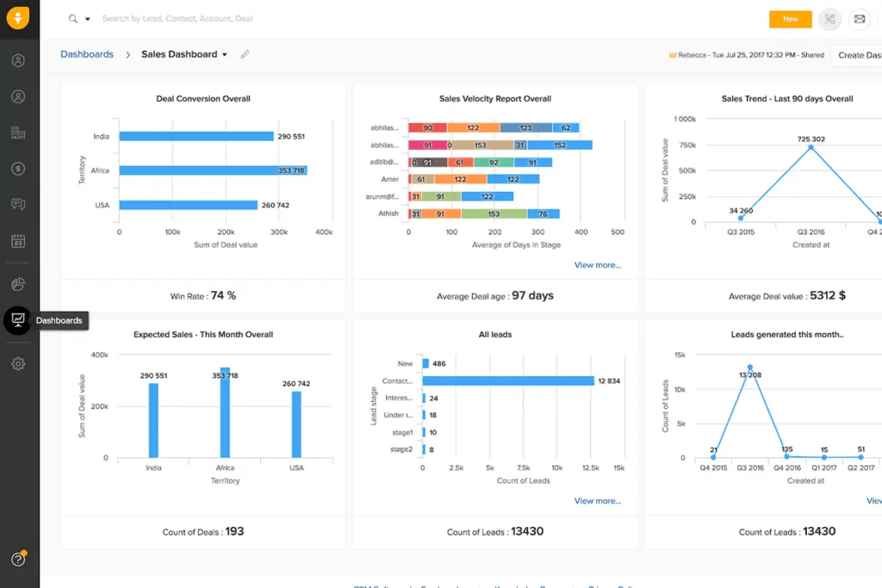Click the All leads chart title
This screenshot has width=882, height=588.
(x=495, y=335)
